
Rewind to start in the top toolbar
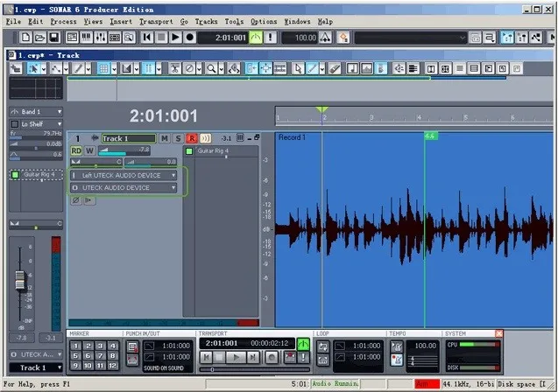(x=147, y=38)
